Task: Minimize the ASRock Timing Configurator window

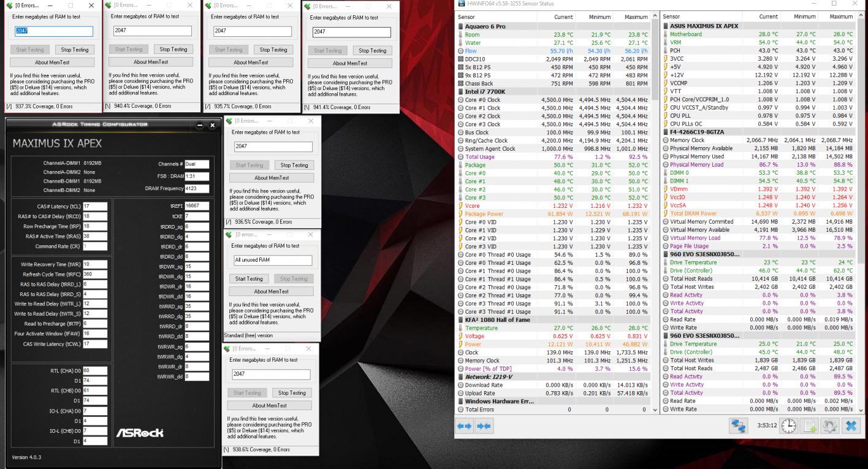Action: tap(201, 125)
